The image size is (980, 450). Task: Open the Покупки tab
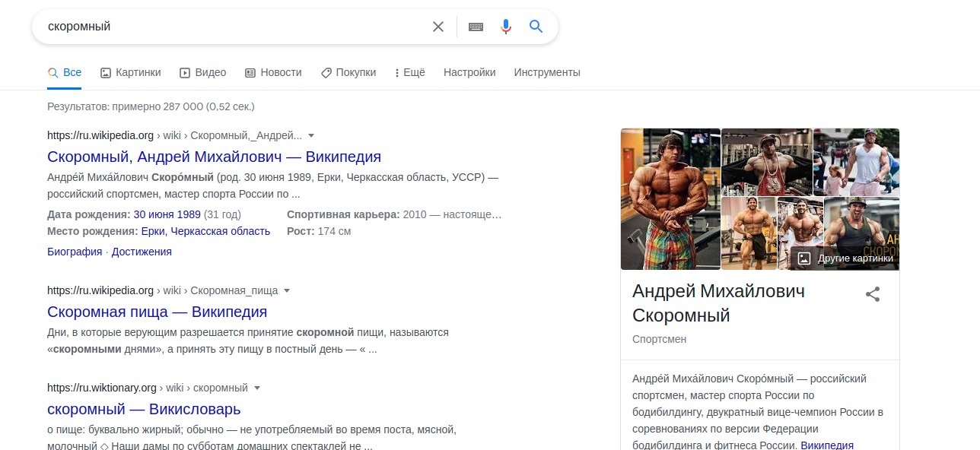pos(348,73)
